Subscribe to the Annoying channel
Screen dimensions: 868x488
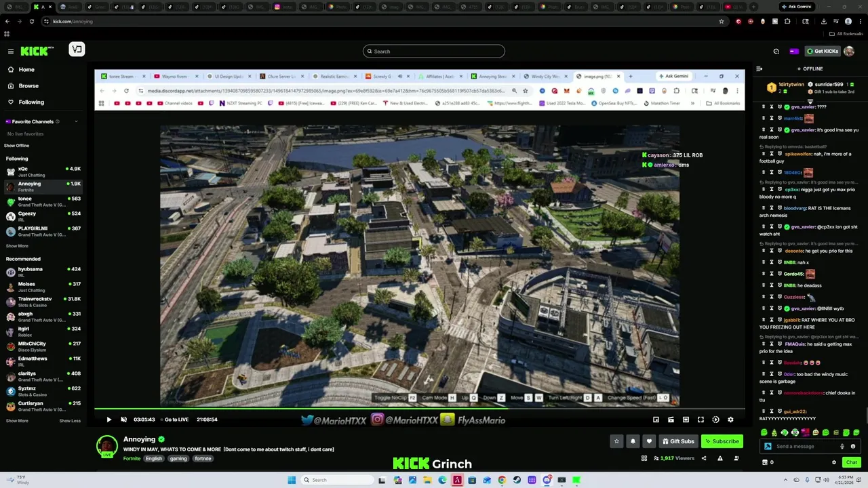click(x=722, y=441)
